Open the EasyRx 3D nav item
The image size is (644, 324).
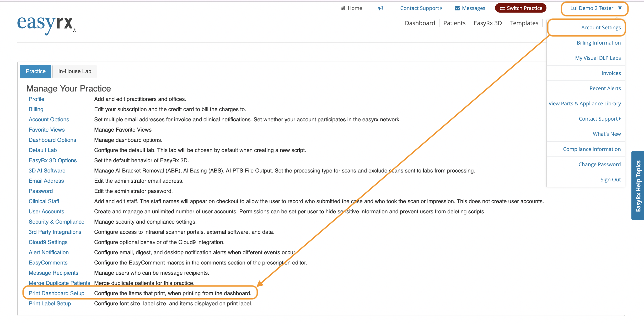point(488,23)
